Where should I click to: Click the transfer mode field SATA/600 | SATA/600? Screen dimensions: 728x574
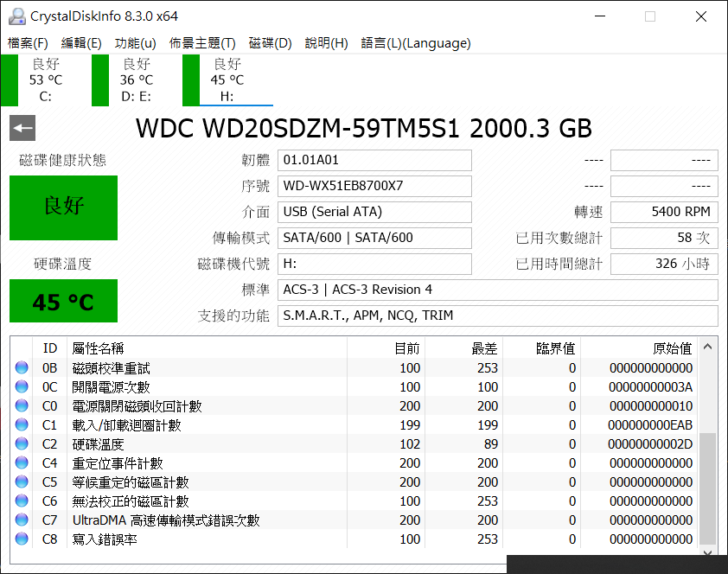pyautogui.click(x=374, y=238)
